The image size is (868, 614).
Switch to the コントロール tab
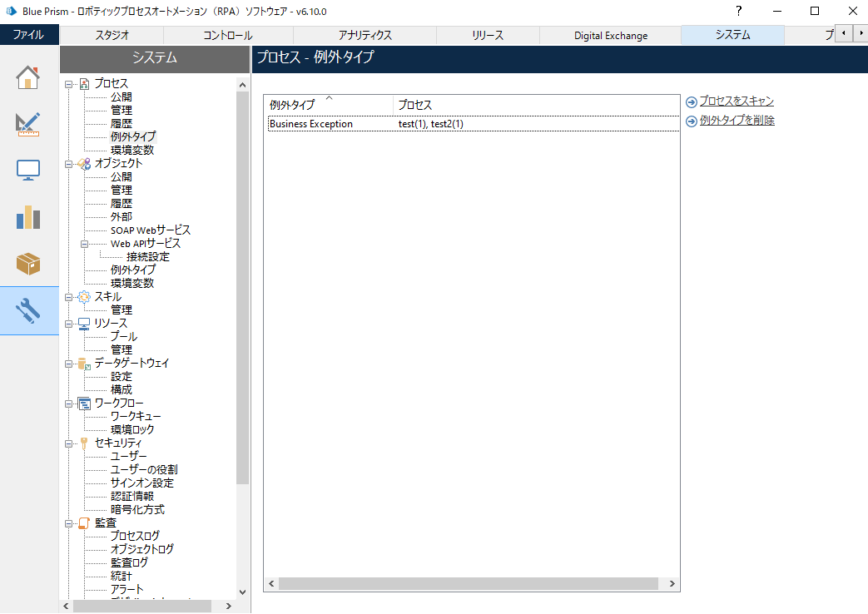tap(227, 35)
